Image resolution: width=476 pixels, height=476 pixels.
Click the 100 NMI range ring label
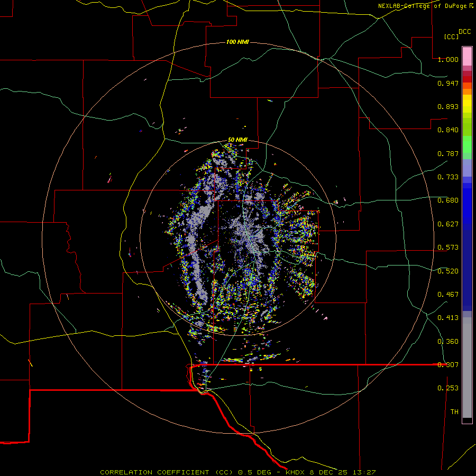pos(237,42)
